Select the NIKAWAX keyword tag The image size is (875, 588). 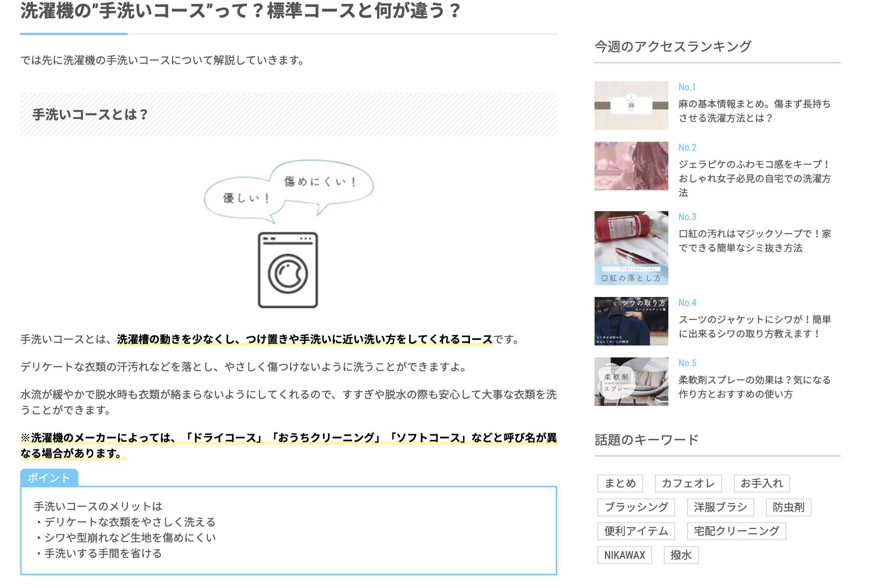point(624,555)
